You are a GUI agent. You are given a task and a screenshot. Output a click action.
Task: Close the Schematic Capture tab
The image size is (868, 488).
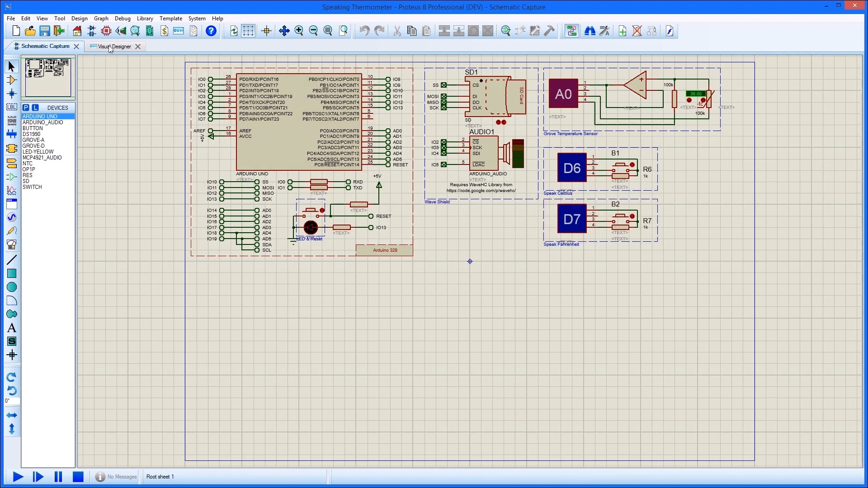tap(76, 46)
